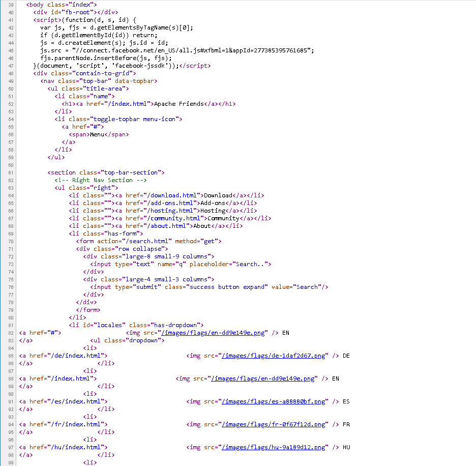Click the Right Nav Section comment
Screen dimensions: 476x466
[101, 180]
